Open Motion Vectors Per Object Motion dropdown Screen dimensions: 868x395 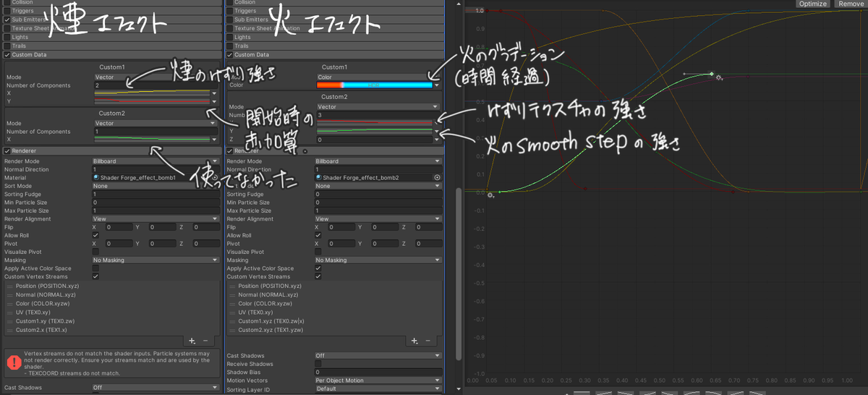click(378, 381)
